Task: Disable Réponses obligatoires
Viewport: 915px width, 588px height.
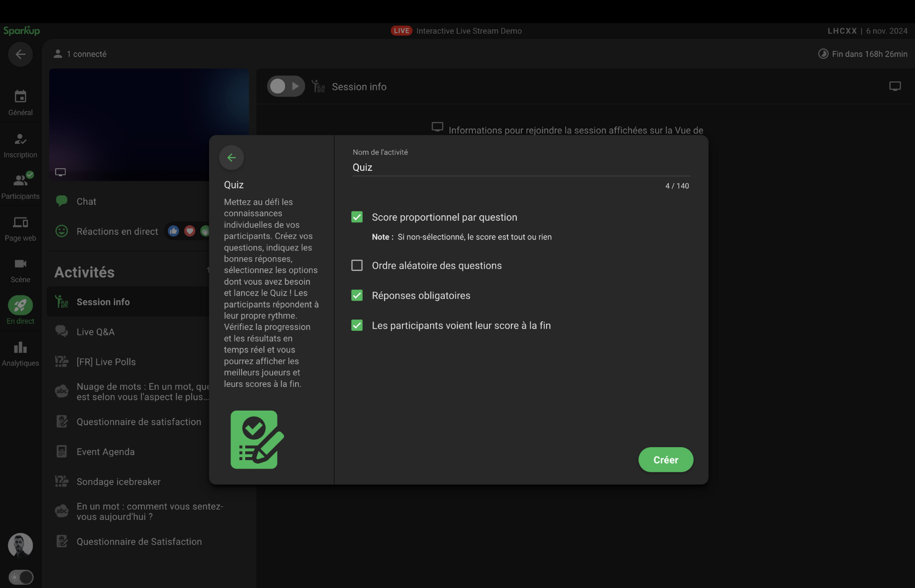Action: (x=357, y=295)
